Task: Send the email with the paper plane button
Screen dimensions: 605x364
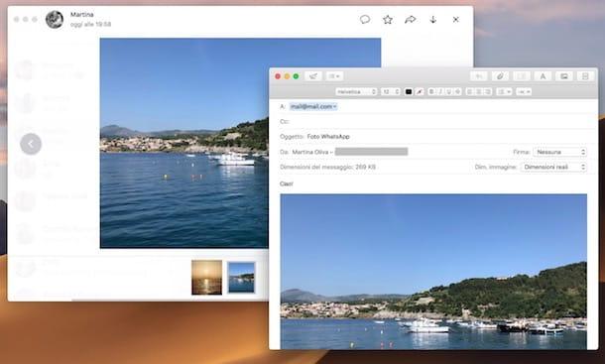Action: tap(313, 76)
